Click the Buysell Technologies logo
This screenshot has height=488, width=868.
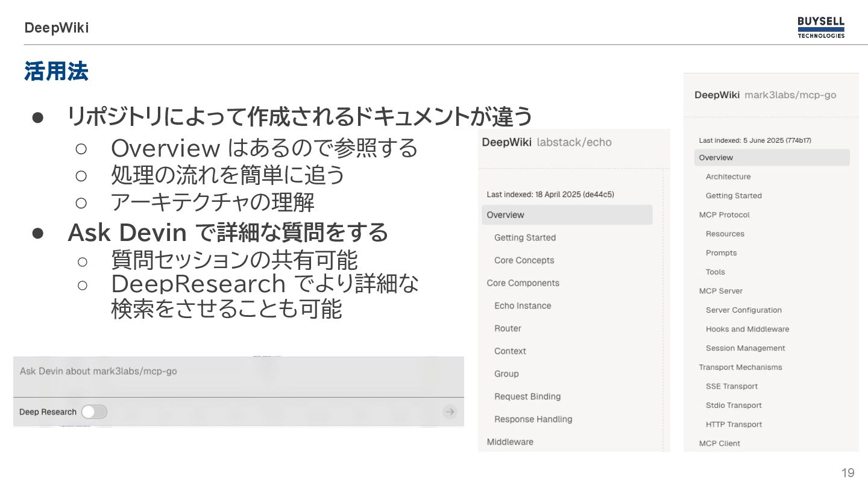pyautogui.click(x=821, y=27)
